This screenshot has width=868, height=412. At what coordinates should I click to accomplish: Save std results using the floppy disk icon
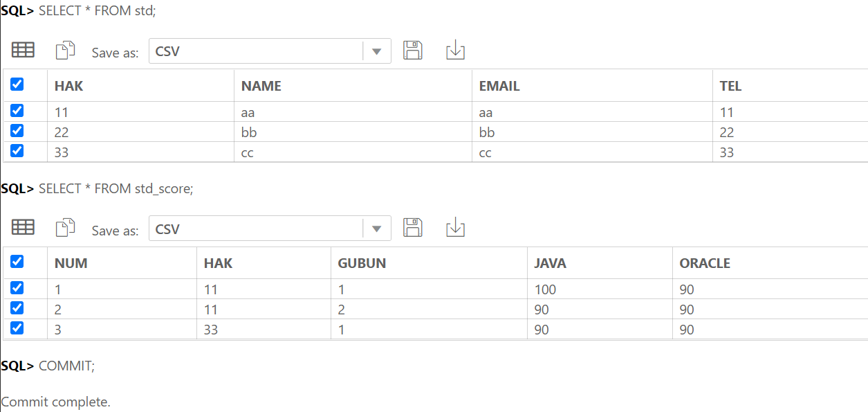413,50
